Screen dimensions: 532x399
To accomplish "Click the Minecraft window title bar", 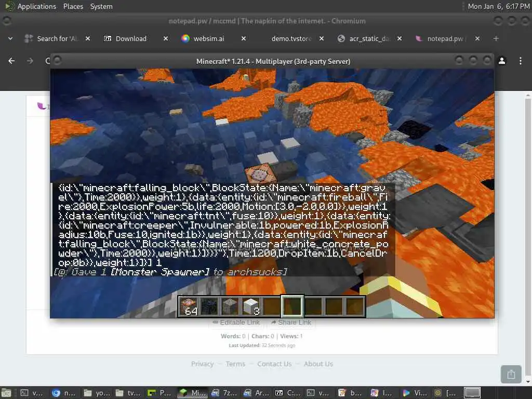I will tap(273, 61).
